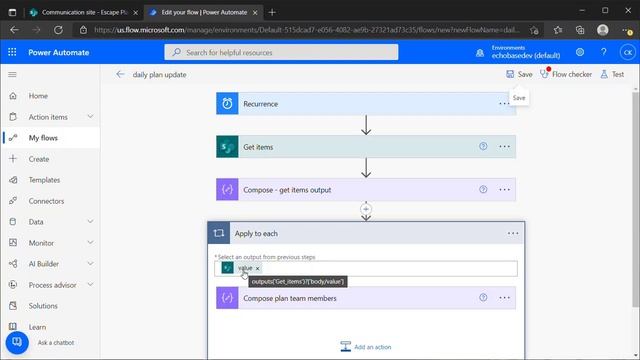The height and width of the screenshot is (360, 640).
Task: Open help for Get items action
Action: tap(483, 146)
